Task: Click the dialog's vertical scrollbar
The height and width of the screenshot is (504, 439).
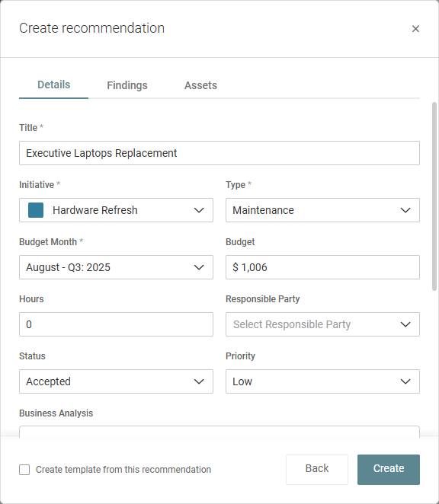Action: (434, 196)
